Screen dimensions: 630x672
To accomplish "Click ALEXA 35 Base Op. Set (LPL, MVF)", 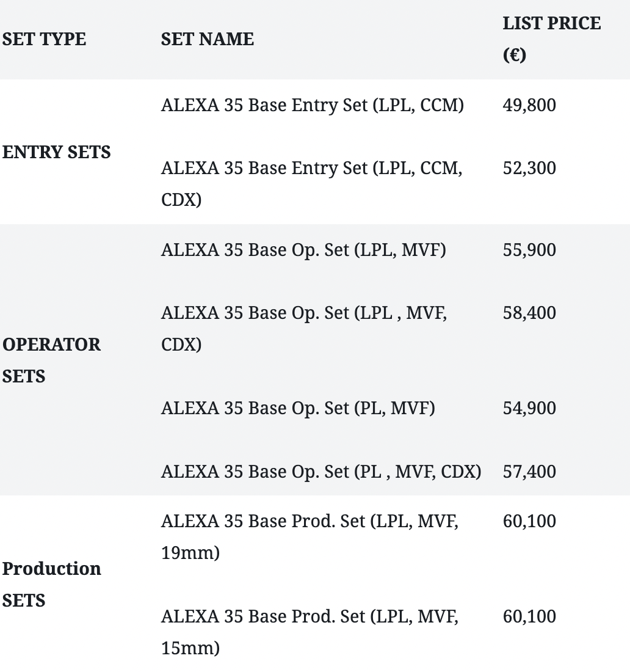I will tap(303, 250).
